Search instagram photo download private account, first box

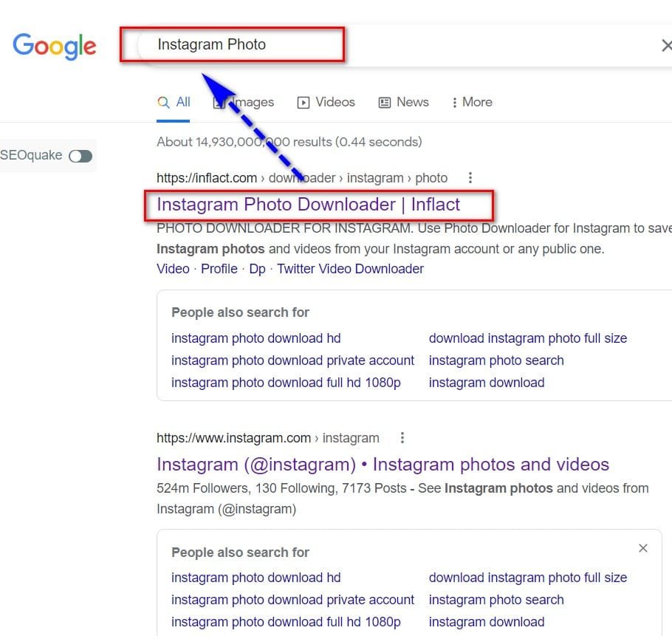pos(292,361)
